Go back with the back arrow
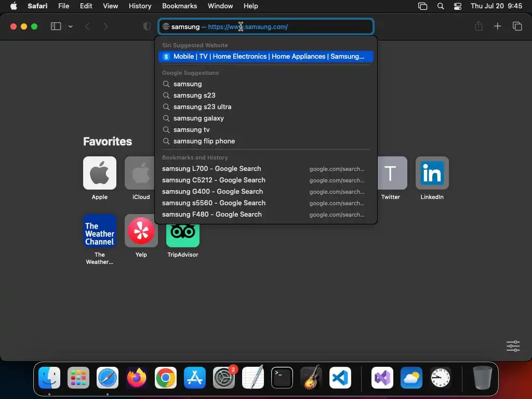This screenshot has width=532, height=399. pos(87,26)
